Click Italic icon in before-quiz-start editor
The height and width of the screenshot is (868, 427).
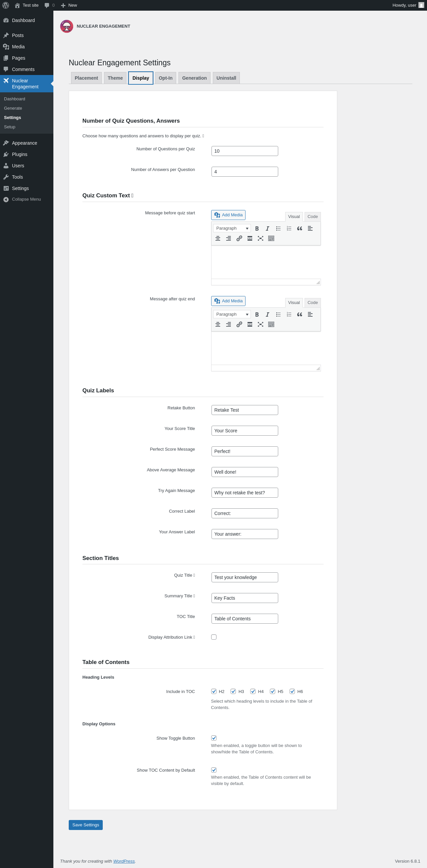268,228
